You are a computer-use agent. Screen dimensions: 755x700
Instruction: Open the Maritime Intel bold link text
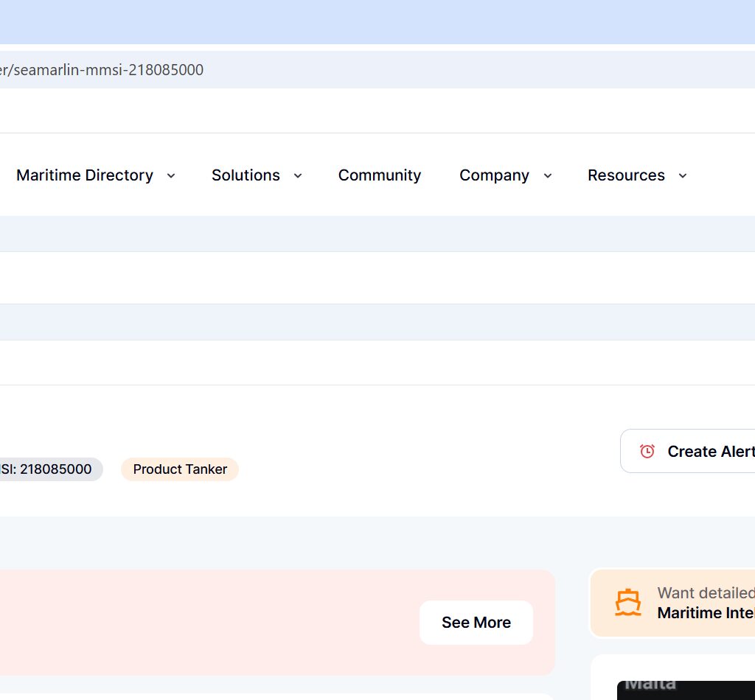coord(705,612)
